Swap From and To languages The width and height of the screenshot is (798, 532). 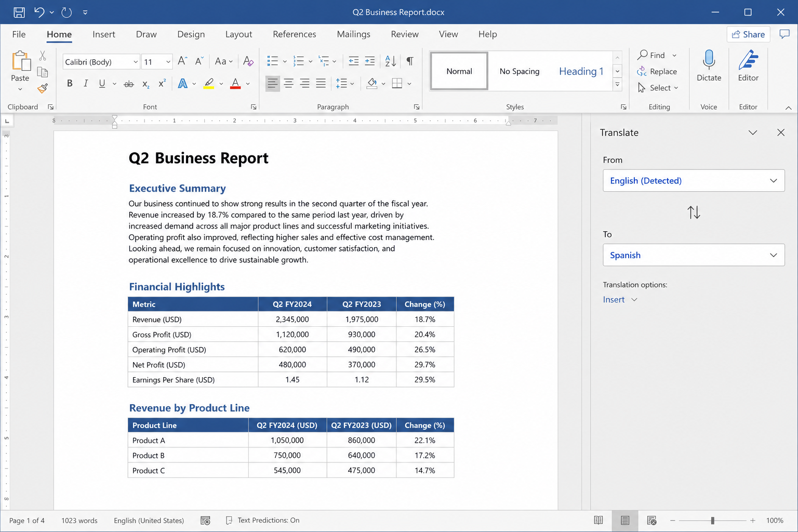coord(694,212)
